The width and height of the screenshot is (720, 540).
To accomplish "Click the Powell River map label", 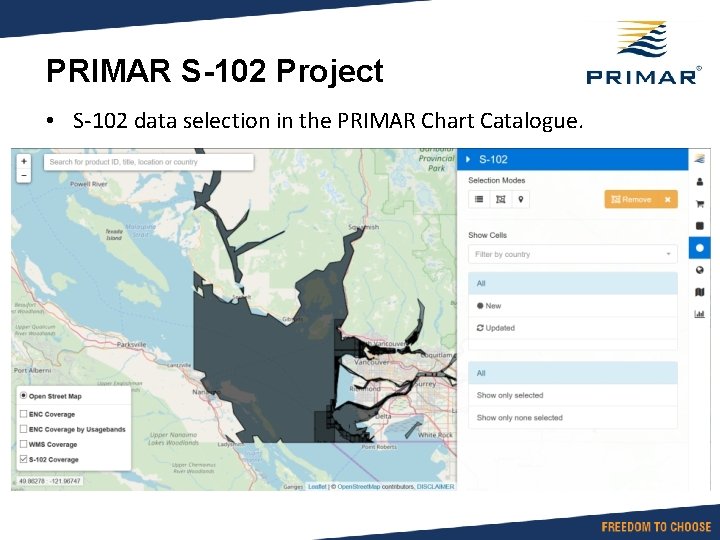I will tap(89, 184).
